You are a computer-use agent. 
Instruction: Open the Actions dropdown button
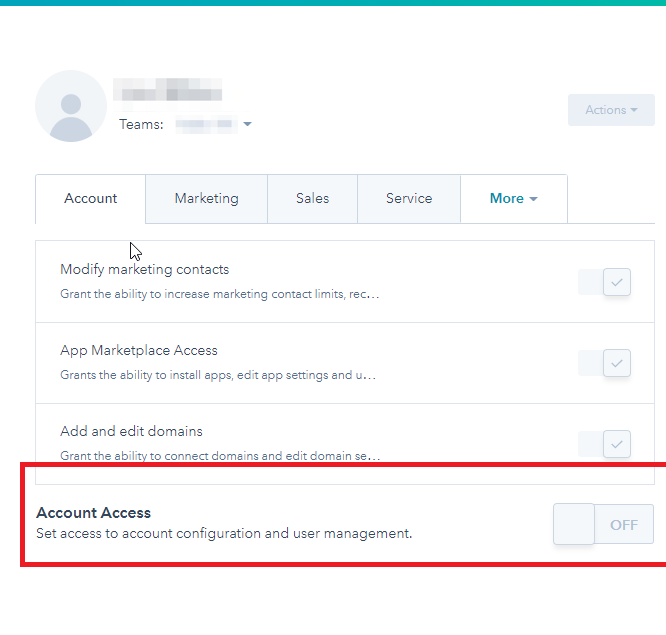(611, 110)
